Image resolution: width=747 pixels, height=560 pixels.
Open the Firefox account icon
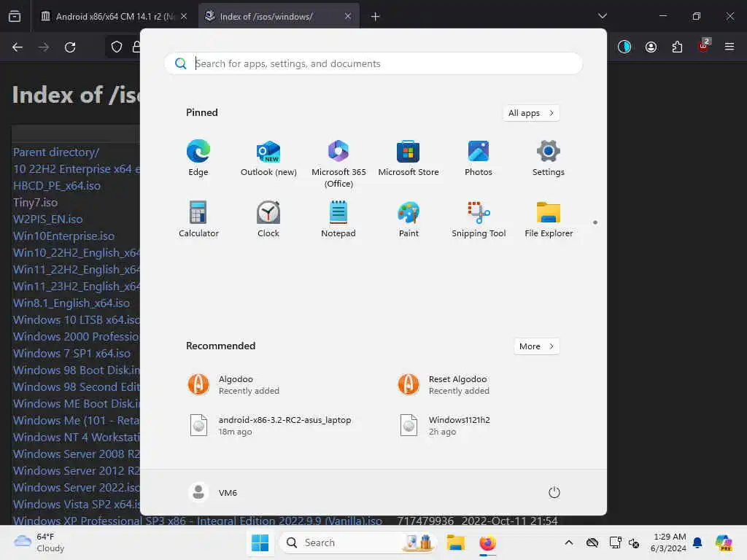coord(651,47)
